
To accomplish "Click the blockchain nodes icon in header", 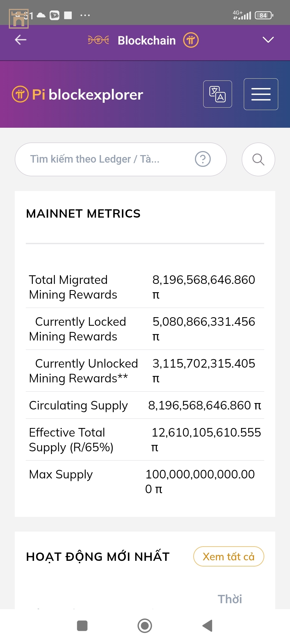I will (98, 40).
